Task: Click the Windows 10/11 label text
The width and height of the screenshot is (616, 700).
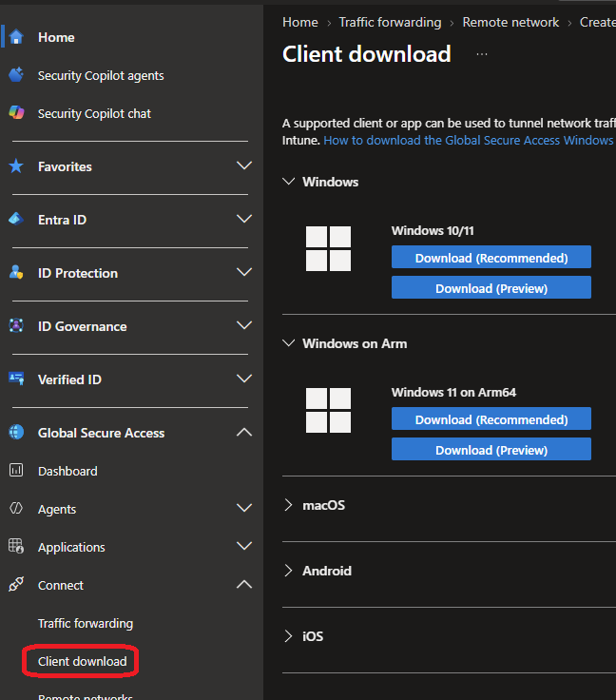Action: coord(433,231)
